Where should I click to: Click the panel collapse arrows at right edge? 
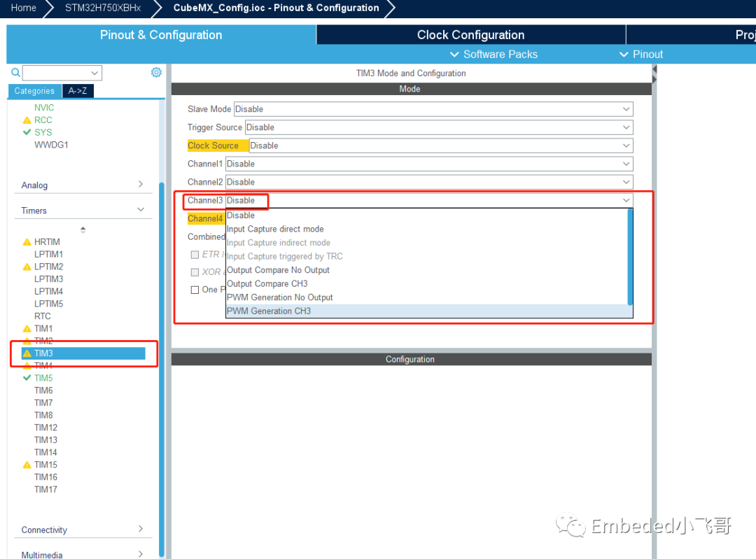coord(654,75)
